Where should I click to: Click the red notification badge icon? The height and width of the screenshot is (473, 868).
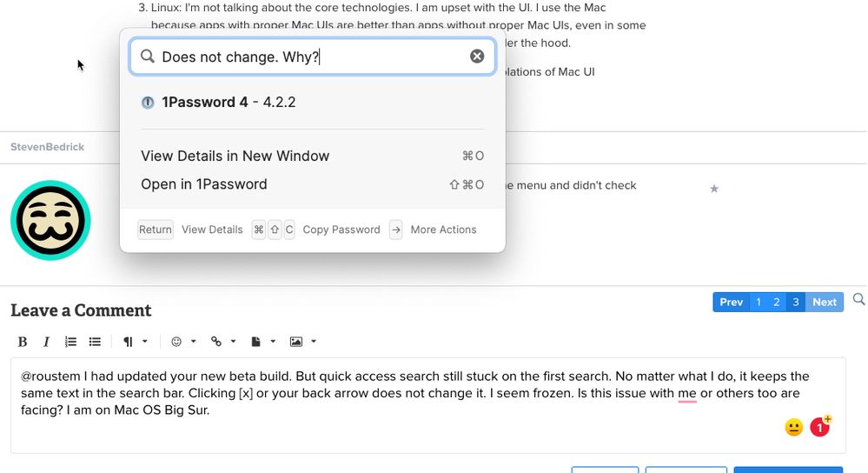[x=819, y=426]
